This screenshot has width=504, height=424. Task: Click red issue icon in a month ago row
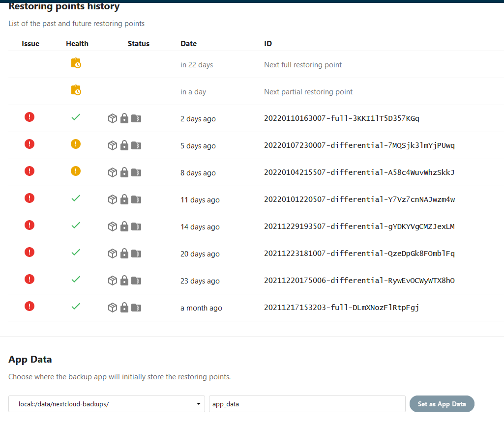point(29,306)
